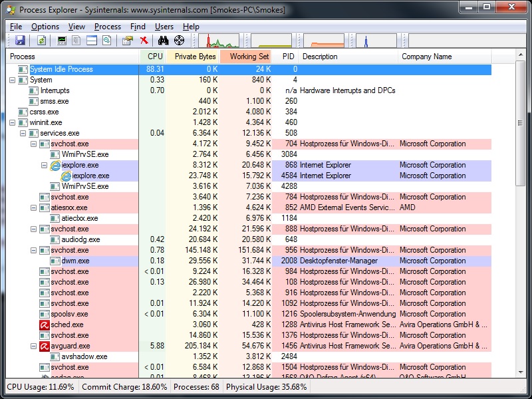Sort by the Working Set column header
532x399 pixels.
click(x=245, y=57)
